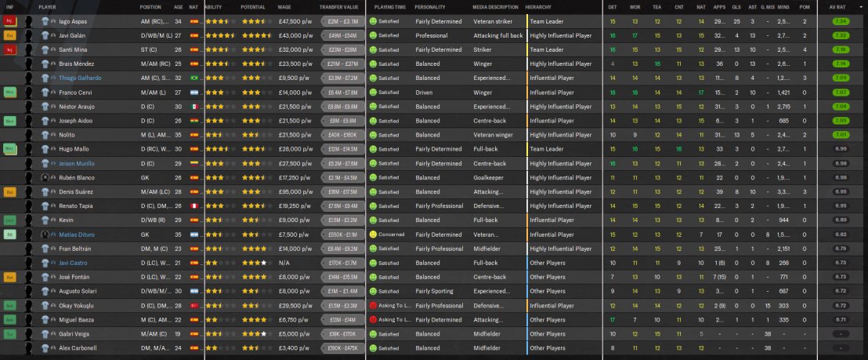Click the silhouette portrait of Nolito
The height and width of the screenshot is (360, 868).
point(29,135)
